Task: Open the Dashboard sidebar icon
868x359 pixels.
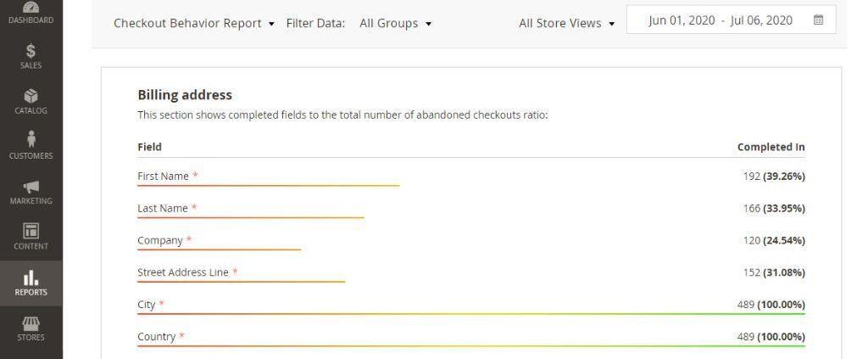Action: (31, 8)
